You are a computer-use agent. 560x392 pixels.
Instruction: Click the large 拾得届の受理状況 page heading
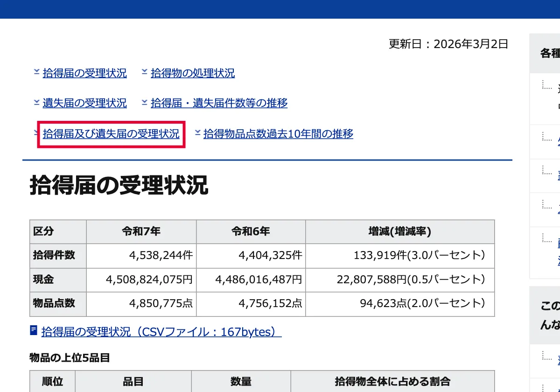click(119, 185)
